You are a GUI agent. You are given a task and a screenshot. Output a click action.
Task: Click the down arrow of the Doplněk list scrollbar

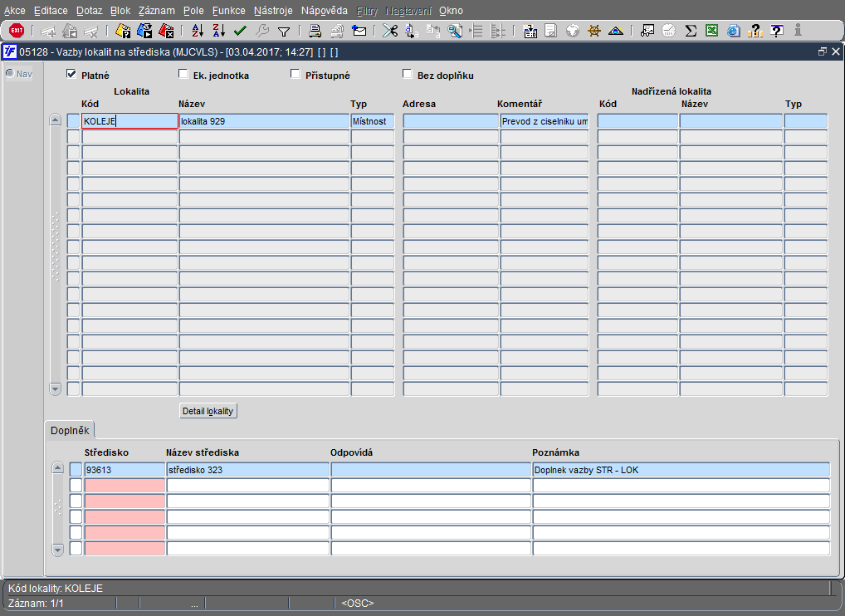click(x=57, y=550)
